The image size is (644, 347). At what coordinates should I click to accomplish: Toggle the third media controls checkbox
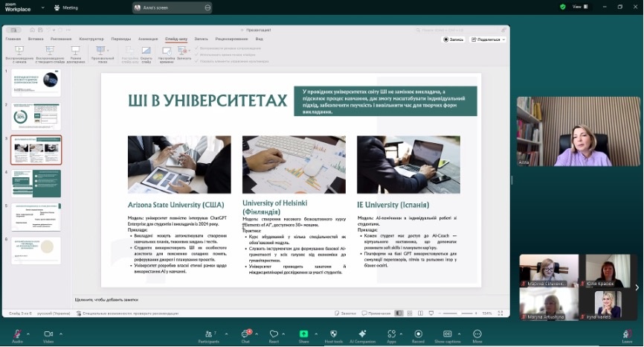(x=197, y=61)
